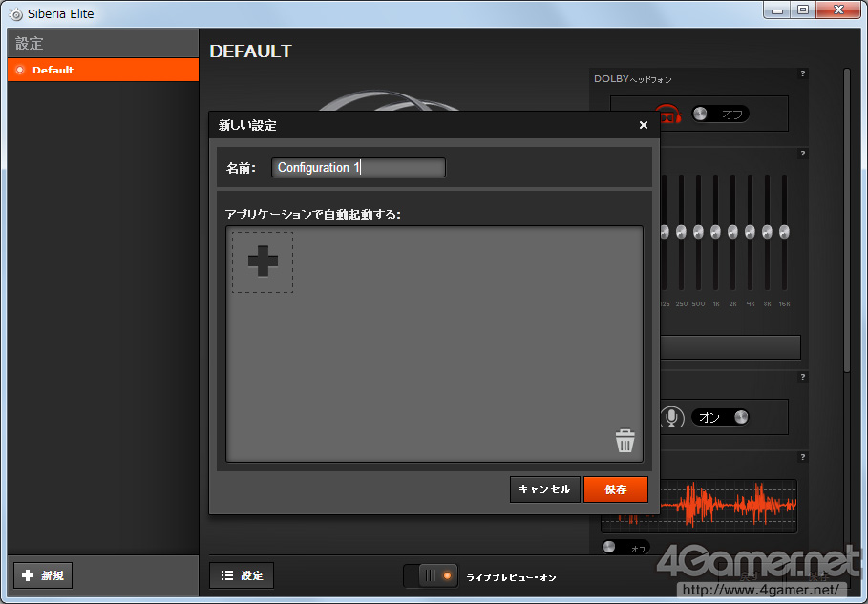Toggle the DOLBY headphone switch showing オフ
Screen dimensions: 868x604
point(720,114)
